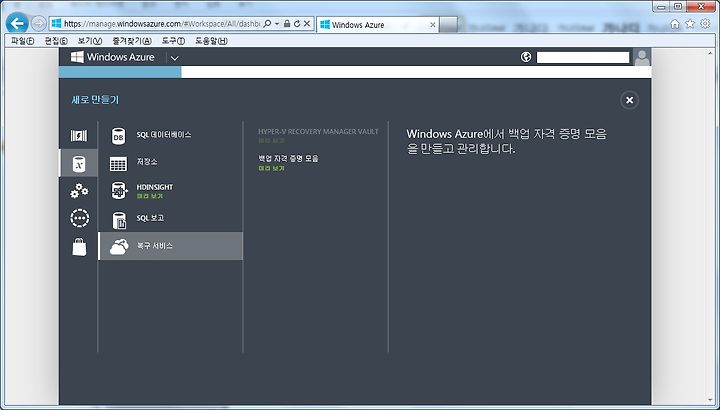Viewport: 720px width, 410px height.
Task: Select the app services gears icon
Action: 79,191
